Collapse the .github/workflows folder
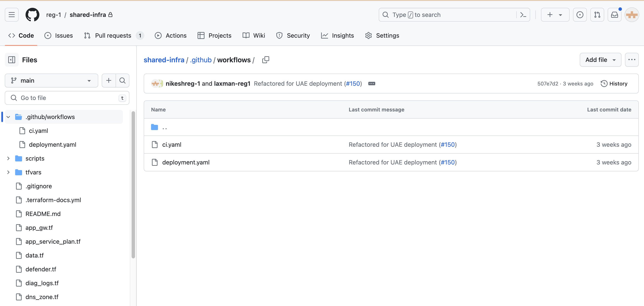This screenshot has height=306, width=644. pyautogui.click(x=8, y=117)
